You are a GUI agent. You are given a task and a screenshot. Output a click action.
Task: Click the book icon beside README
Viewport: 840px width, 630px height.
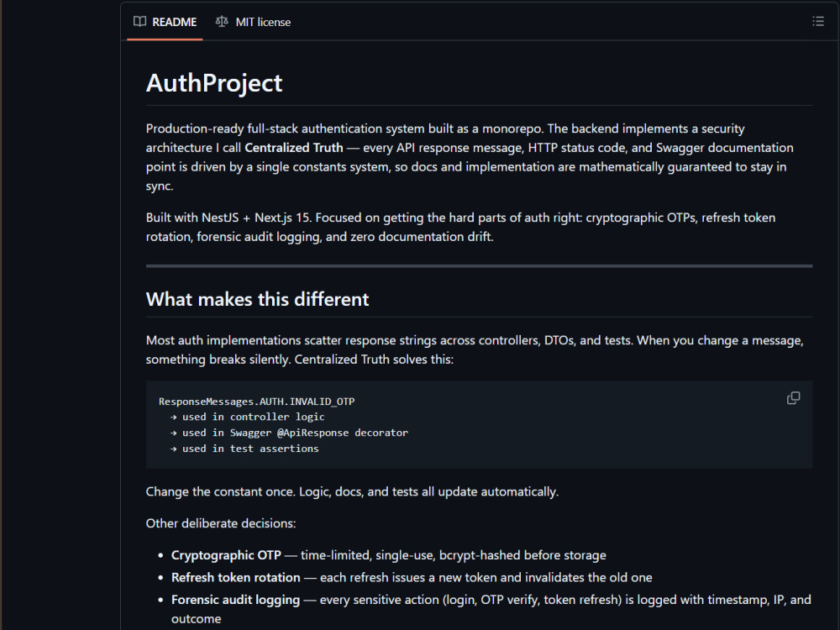click(x=139, y=22)
